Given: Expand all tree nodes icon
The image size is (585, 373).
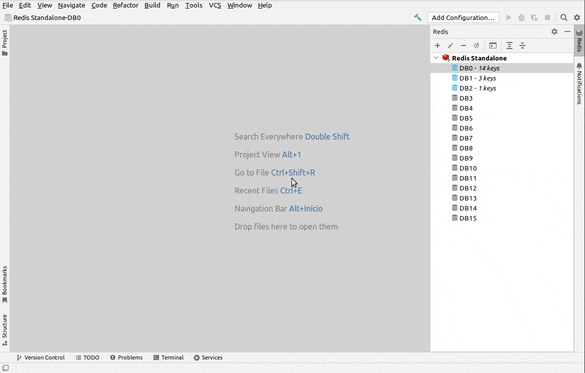Looking at the screenshot, I should pos(509,46).
